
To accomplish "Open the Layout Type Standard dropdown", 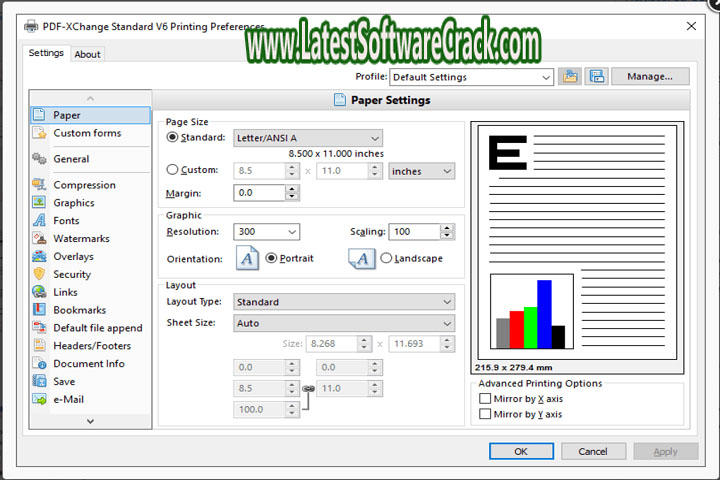I will pyautogui.click(x=344, y=302).
